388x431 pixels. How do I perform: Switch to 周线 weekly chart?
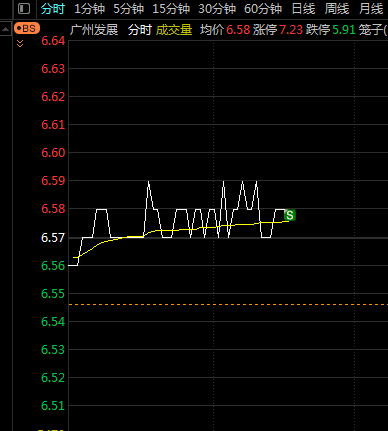coord(337,9)
